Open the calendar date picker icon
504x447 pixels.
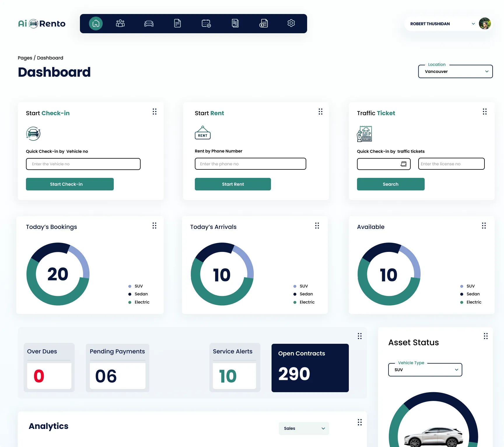(x=403, y=164)
